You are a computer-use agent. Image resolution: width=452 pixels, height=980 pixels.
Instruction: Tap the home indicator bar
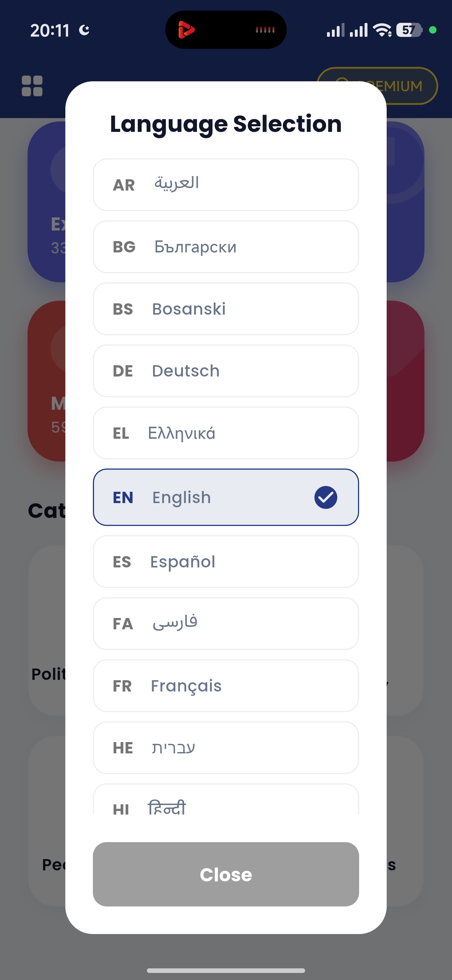(x=226, y=970)
